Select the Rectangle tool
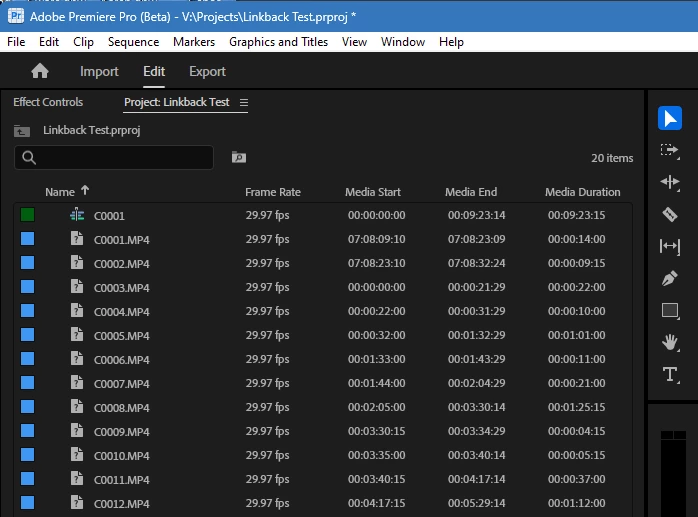 click(x=670, y=310)
